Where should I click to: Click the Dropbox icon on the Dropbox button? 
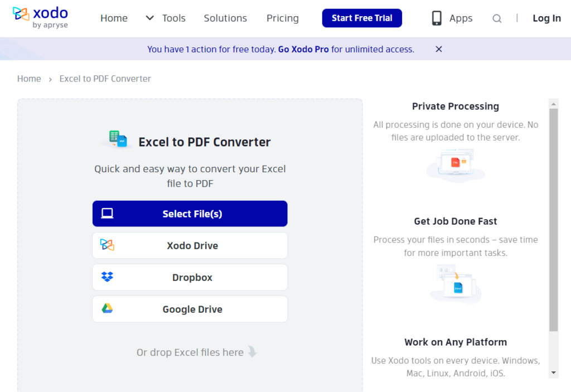pos(108,277)
